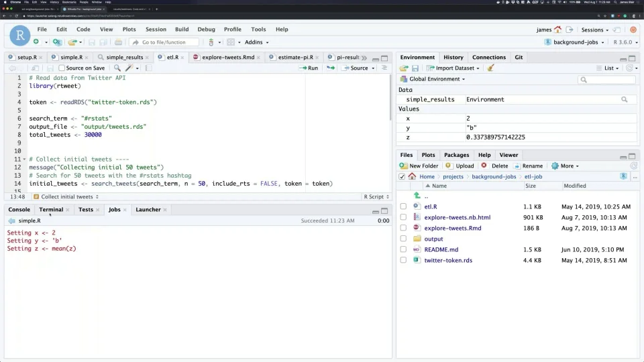The height and width of the screenshot is (362, 644).
Task: Click the show document outline icon
Action: [x=384, y=68]
